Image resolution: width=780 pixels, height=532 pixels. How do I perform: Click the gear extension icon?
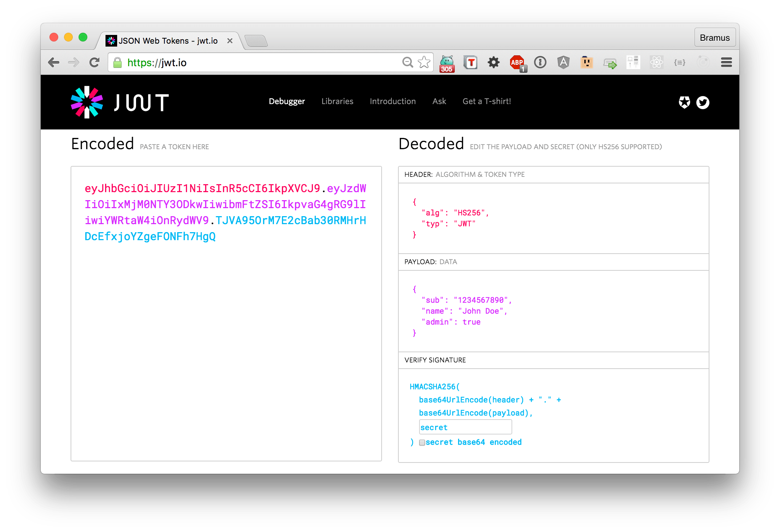pos(493,63)
